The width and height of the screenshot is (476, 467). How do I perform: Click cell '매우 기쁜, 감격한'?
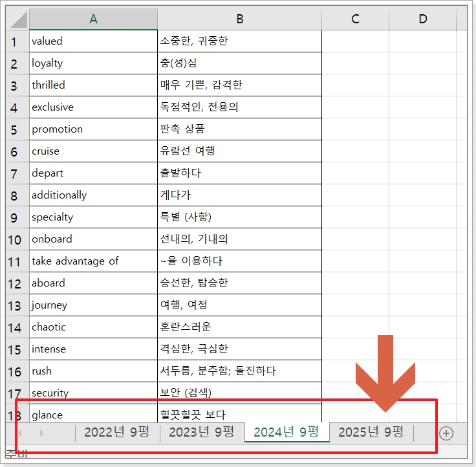239,85
